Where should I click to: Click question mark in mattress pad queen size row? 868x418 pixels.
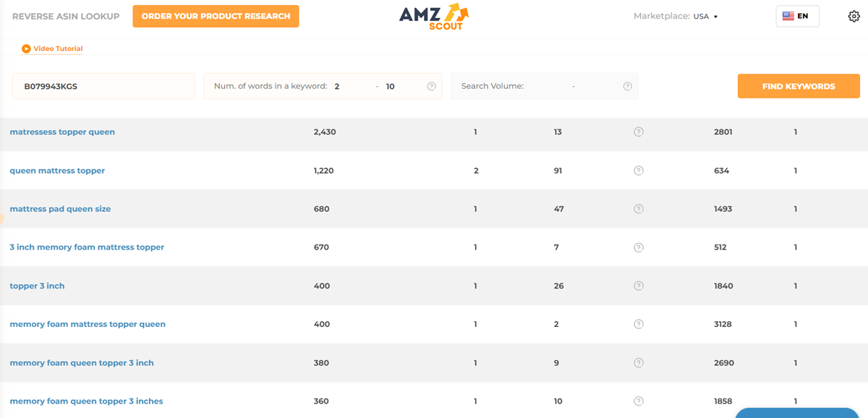coord(638,209)
